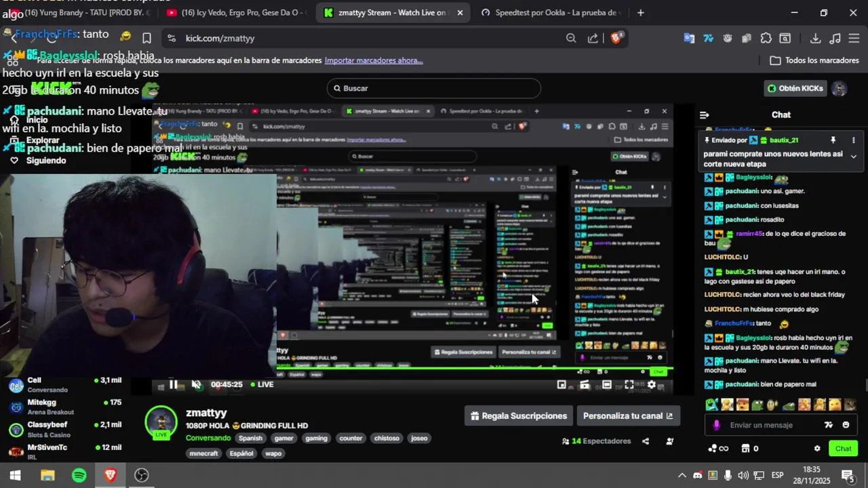Open mini player mode icon
Screen dimensions: 868x488
561,384
